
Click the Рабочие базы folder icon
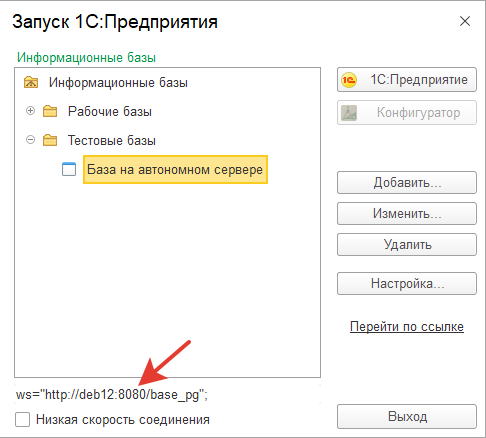tap(50, 111)
